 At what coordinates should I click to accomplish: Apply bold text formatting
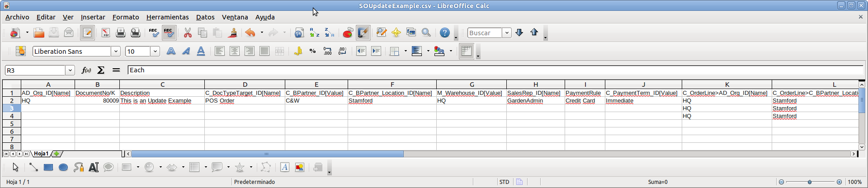171,51
